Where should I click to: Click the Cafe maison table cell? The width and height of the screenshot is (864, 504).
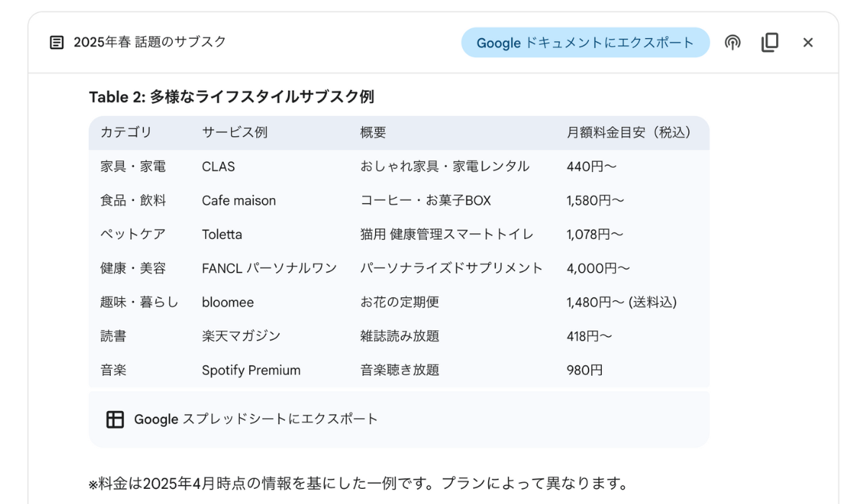click(x=239, y=200)
